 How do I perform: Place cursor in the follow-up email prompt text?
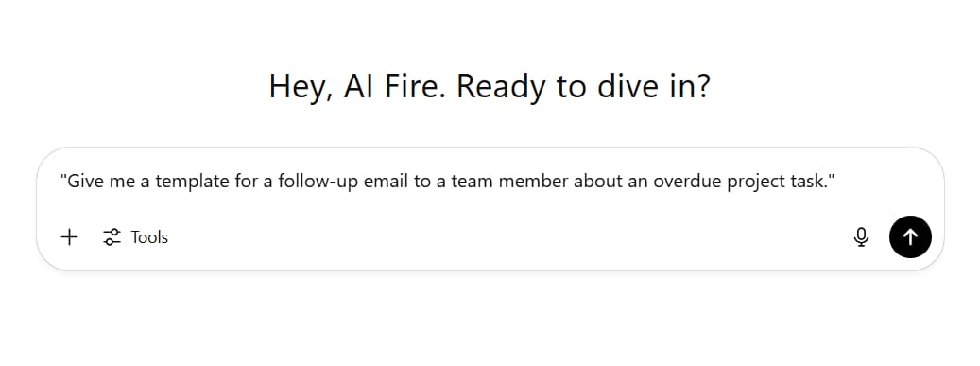(x=448, y=183)
